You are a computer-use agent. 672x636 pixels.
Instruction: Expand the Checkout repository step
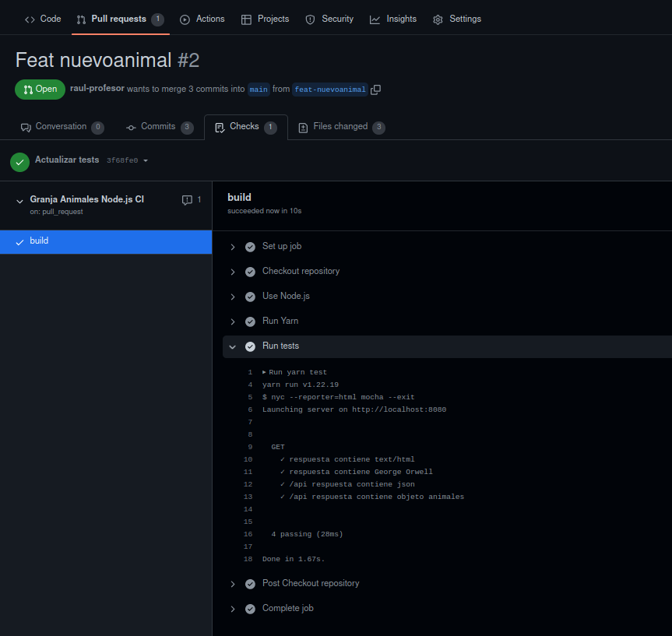(232, 272)
